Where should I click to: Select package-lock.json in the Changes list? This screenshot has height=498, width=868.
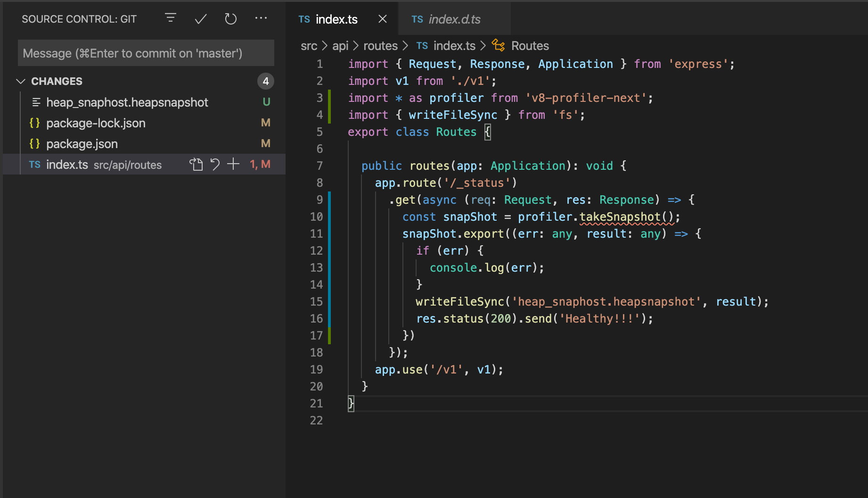tap(96, 123)
